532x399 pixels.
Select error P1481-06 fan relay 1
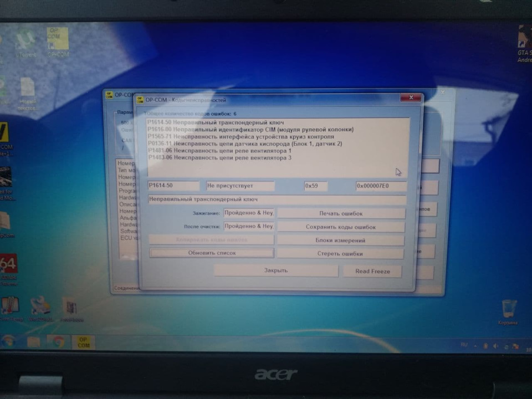219,151
